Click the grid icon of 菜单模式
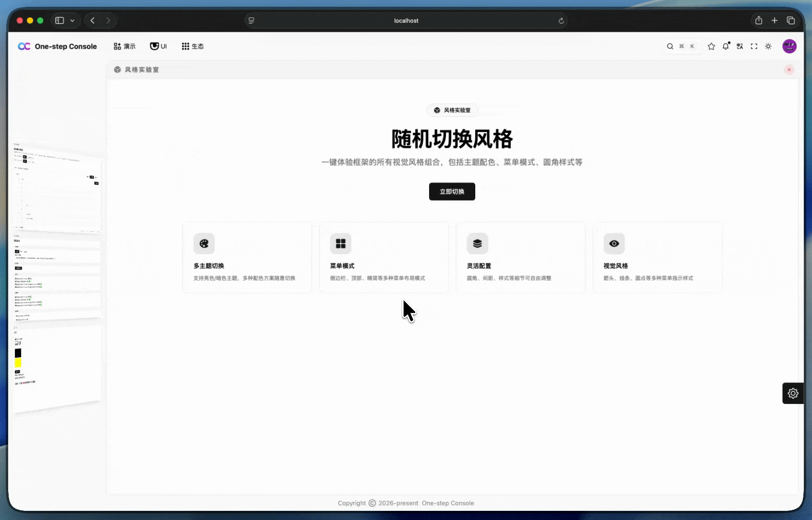This screenshot has width=812, height=520. click(x=341, y=244)
